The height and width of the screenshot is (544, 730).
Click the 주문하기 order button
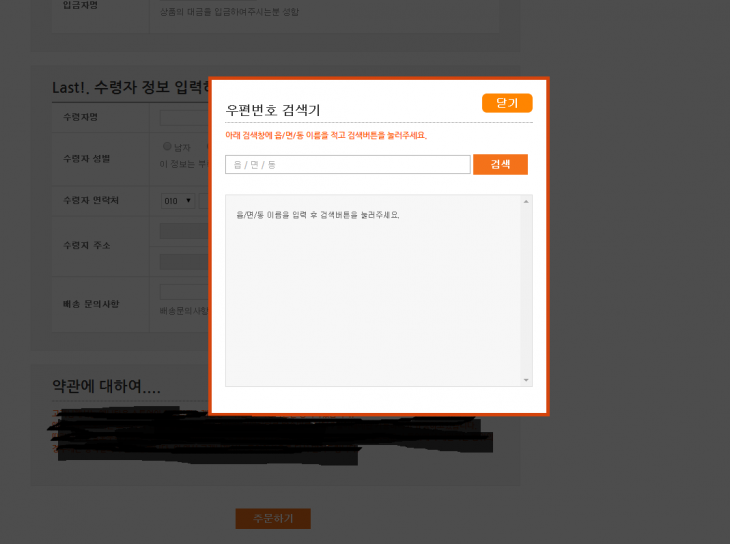coord(273,518)
